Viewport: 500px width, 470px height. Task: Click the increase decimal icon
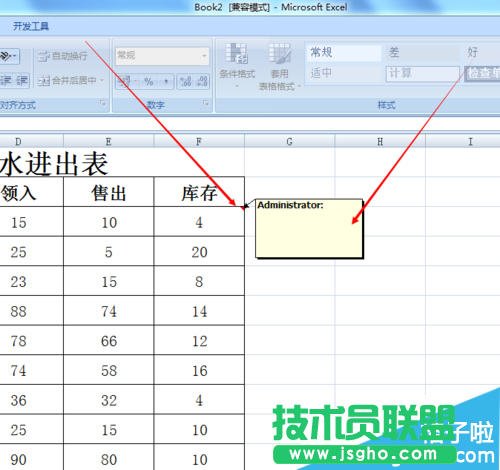[x=185, y=81]
